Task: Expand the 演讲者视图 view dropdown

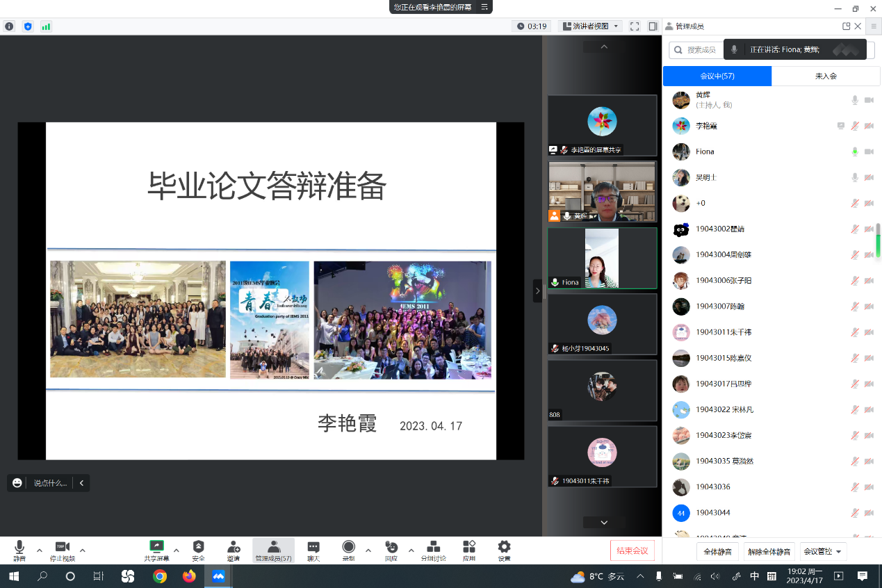Action: pyautogui.click(x=590, y=26)
